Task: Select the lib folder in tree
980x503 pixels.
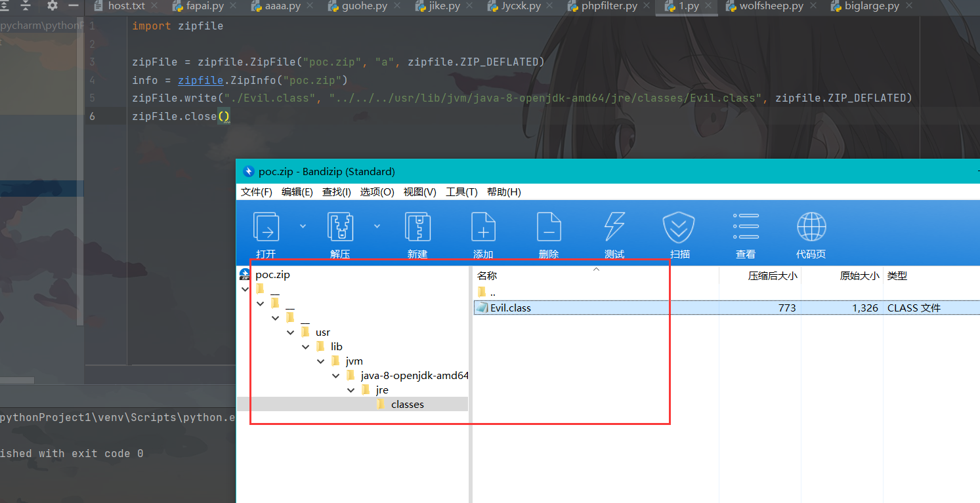Action: pyautogui.click(x=336, y=347)
